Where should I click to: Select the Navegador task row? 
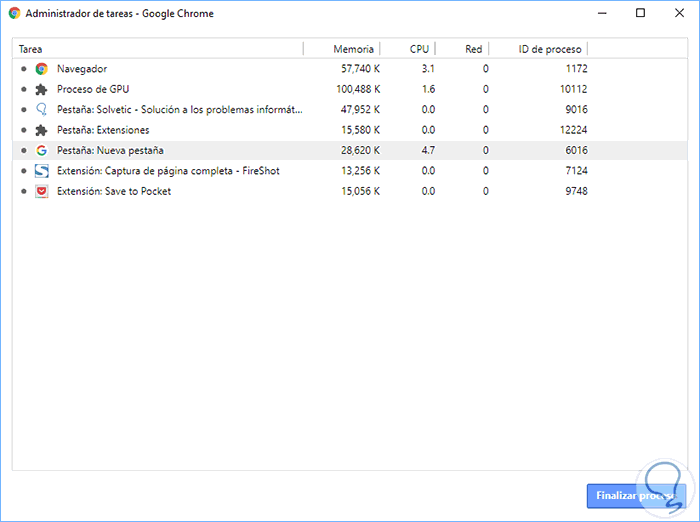pos(350,69)
